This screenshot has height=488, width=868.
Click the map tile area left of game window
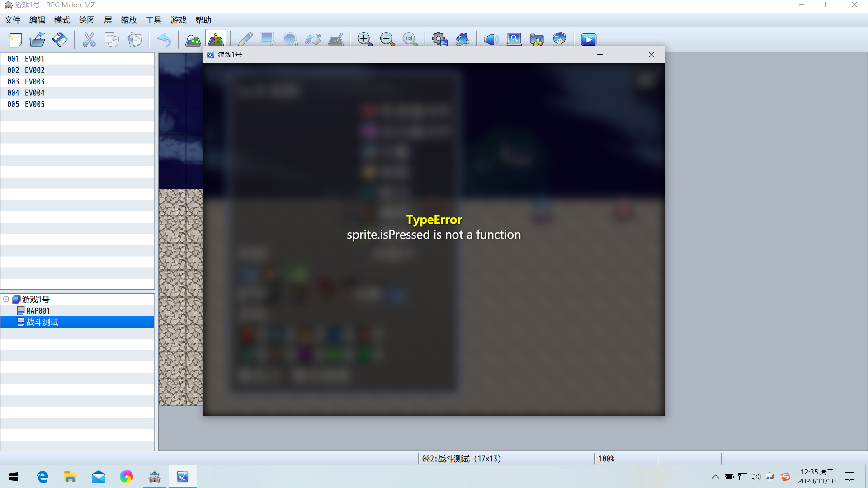coord(181,230)
